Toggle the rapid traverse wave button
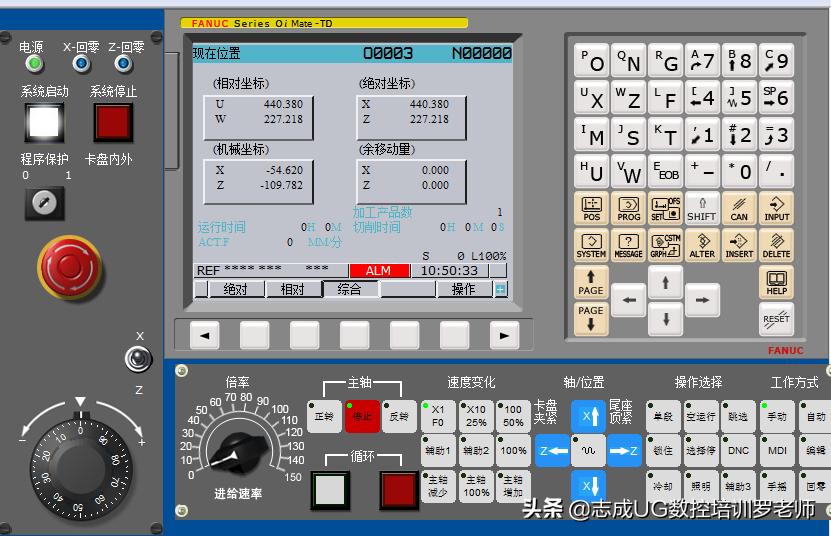This screenshot has height=536, width=831. (x=588, y=451)
